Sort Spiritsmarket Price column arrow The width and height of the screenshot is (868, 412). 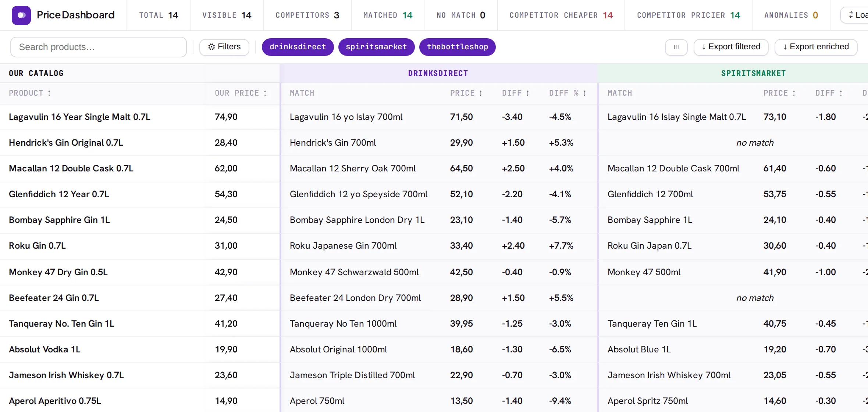794,93
